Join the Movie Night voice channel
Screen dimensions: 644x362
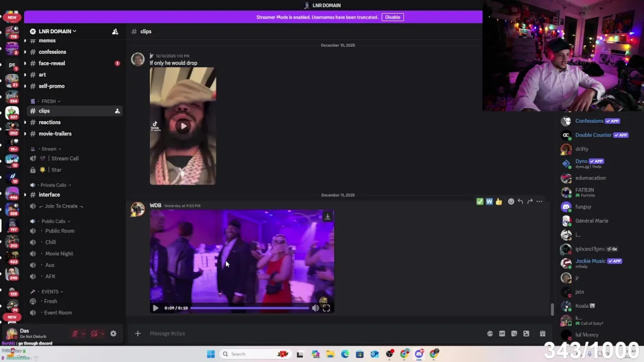click(59, 254)
